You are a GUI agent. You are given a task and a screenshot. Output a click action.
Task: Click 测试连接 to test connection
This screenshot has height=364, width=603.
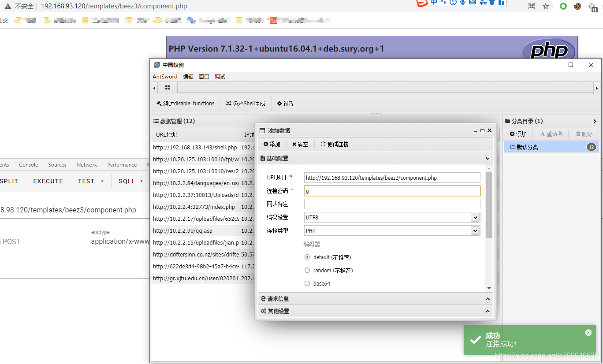pyautogui.click(x=334, y=144)
